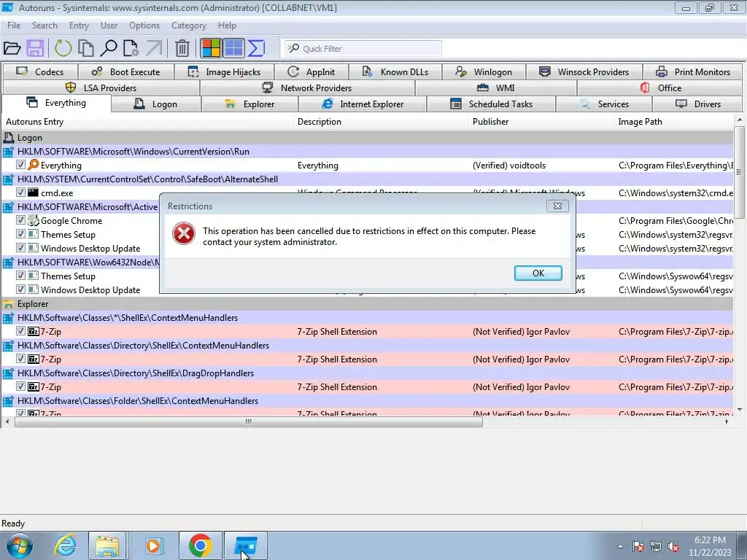Screen dimensions: 747x560
Task: Open Windows Media Player from taskbar
Action: pos(153,545)
